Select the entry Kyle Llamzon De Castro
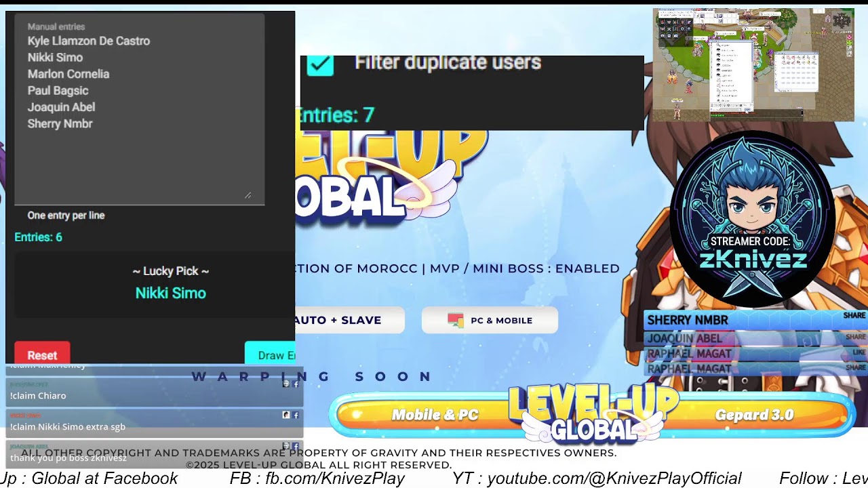Screen dimensions: 868x488 coord(89,41)
